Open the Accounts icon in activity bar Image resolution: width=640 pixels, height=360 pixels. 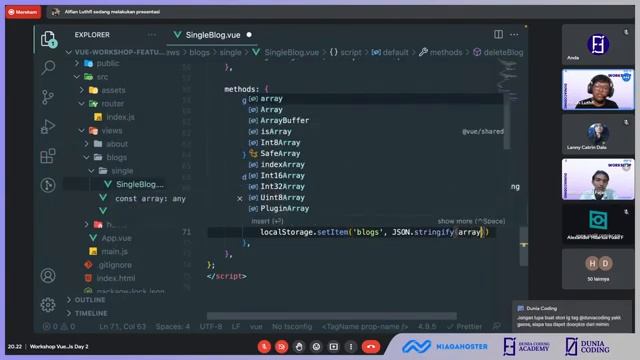tap(48, 276)
